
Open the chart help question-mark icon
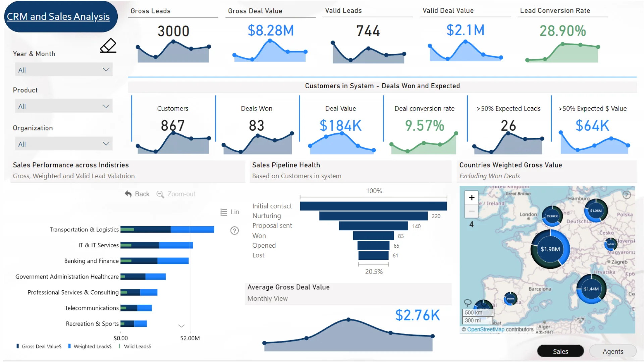(234, 231)
